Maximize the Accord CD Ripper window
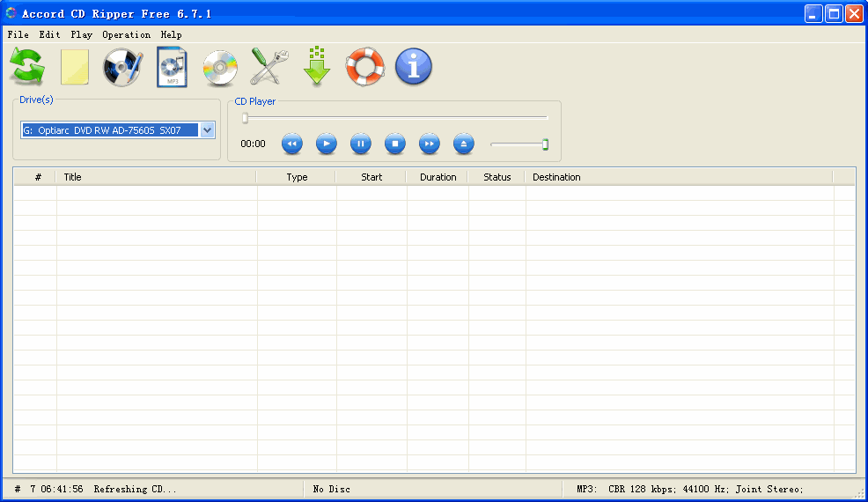The image size is (868, 502). [834, 13]
